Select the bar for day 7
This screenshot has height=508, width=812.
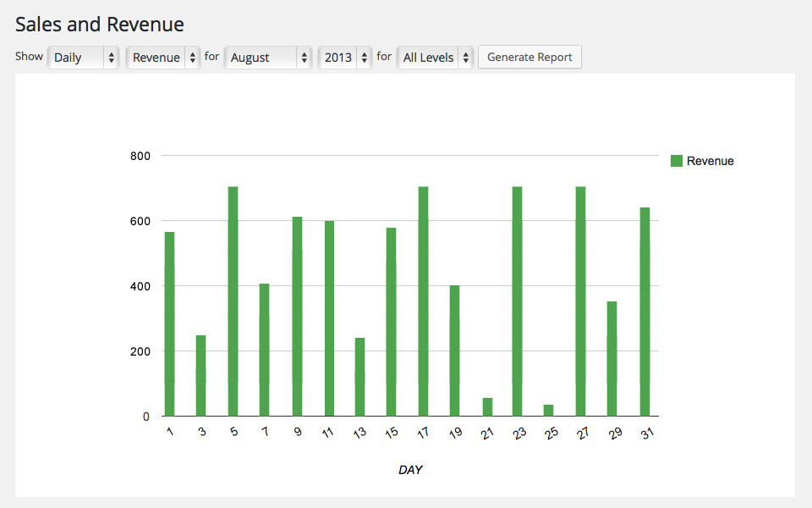pos(265,350)
